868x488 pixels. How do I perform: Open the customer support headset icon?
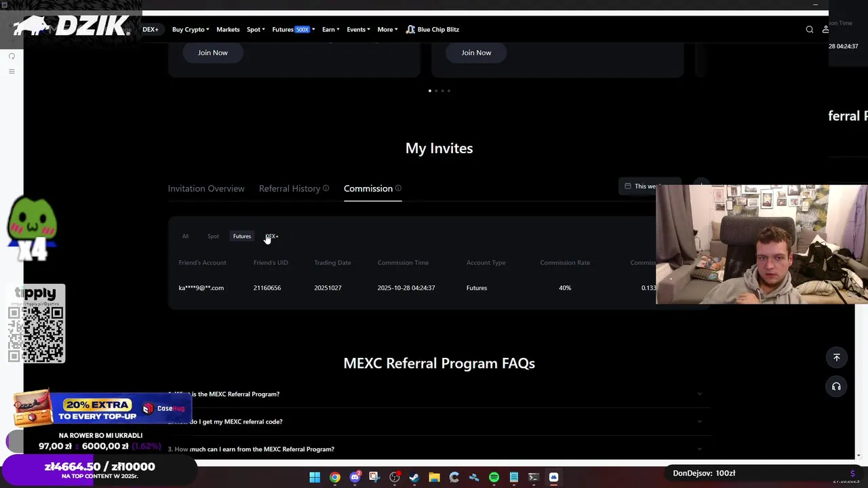[x=836, y=386]
